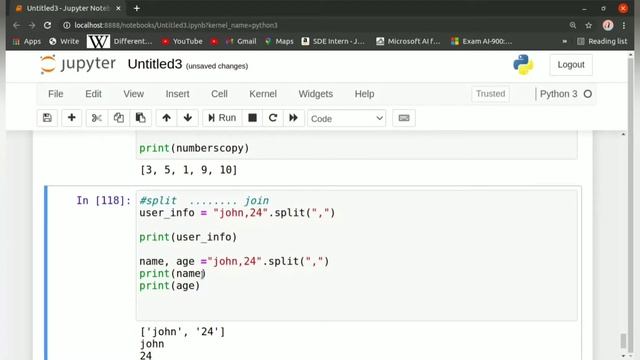Reload the current page
640x360 pixels.
point(47,25)
